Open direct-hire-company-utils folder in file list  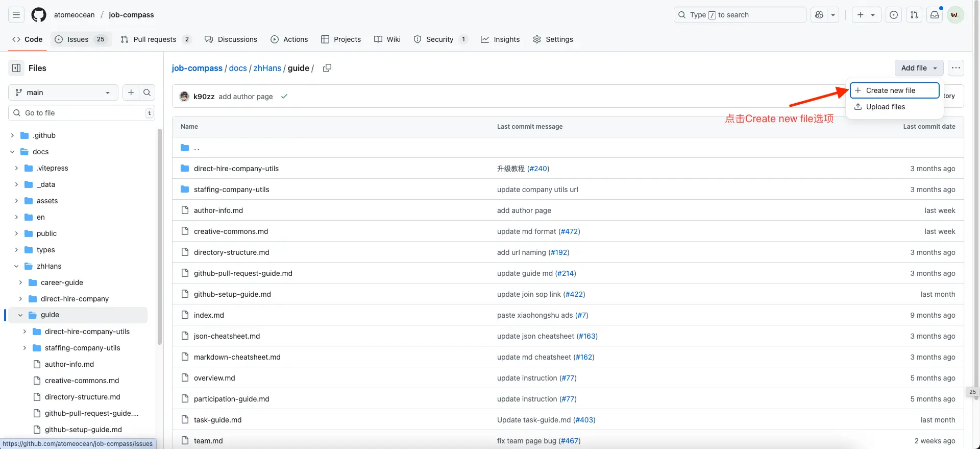click(236, 169)
